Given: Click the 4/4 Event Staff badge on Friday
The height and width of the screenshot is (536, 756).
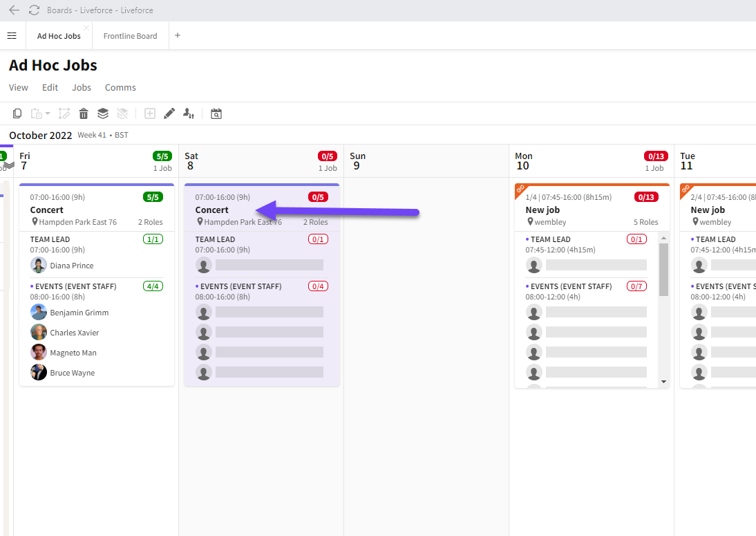Looking at the screenshot, I should pyautogui.click(x=153, y=286).
